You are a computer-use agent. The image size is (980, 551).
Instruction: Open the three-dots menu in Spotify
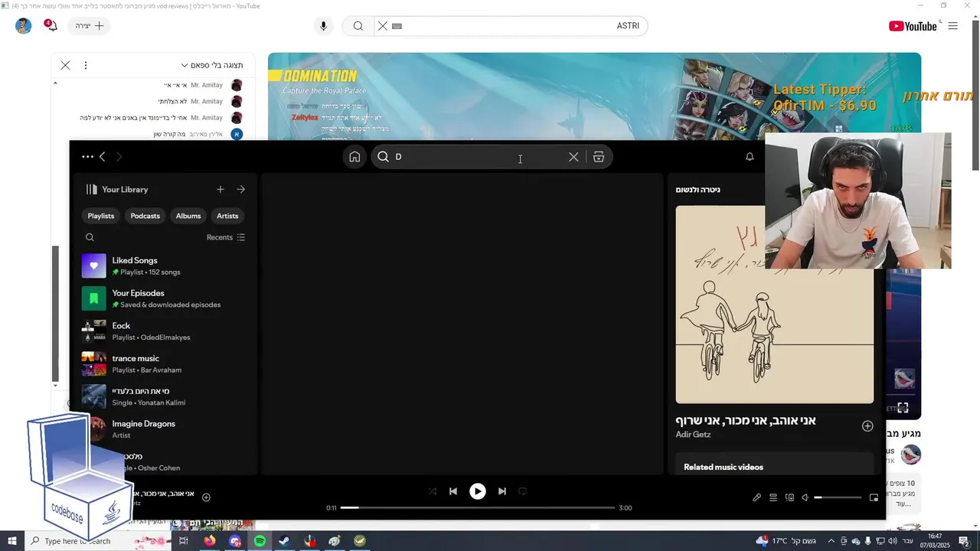tap(87, 157)
